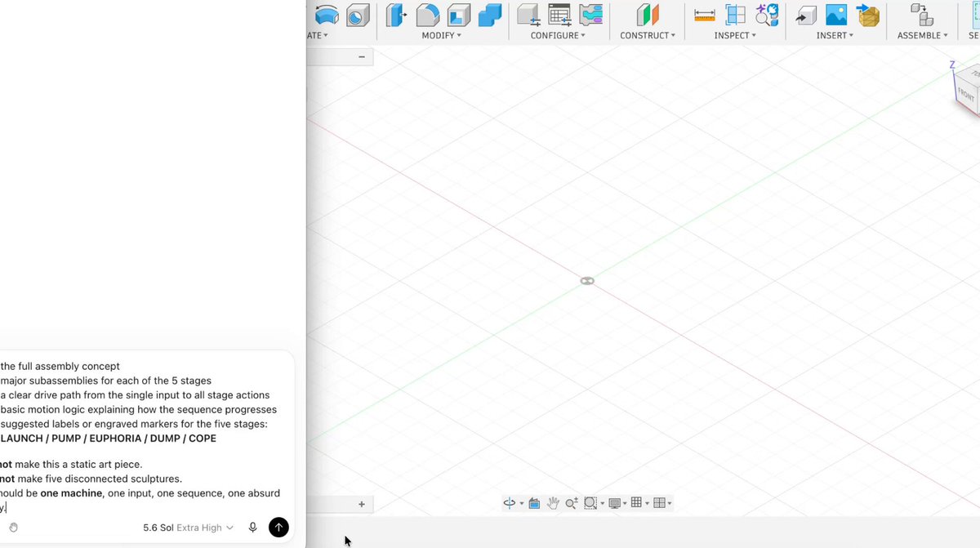This screenshot has width=980, height=548.
Task: Run the Interference inspect tool
Action: coord(736,15)
